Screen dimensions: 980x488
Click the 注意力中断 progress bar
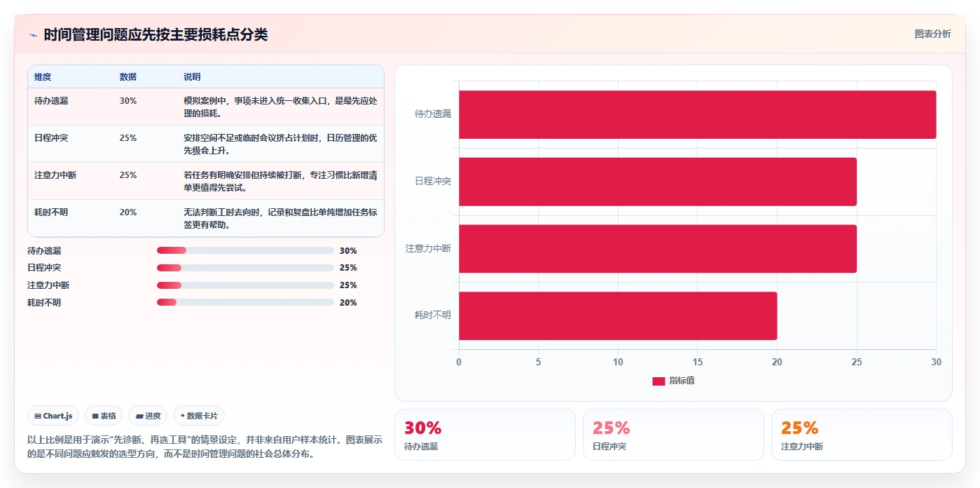click(x=245, y=285)
